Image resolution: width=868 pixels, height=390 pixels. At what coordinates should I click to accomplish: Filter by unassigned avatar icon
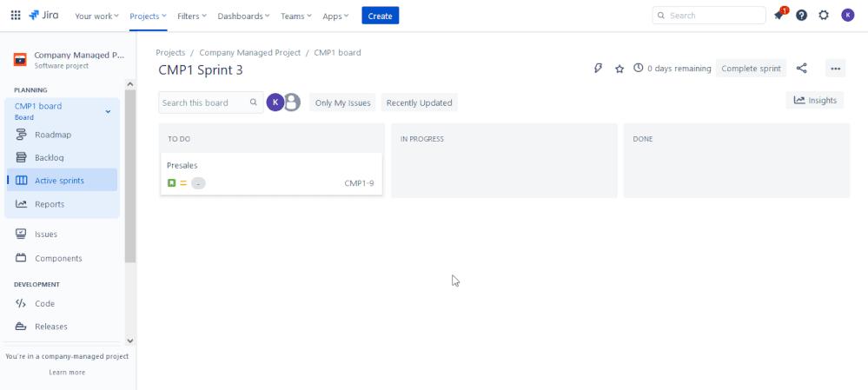[292, 102]
